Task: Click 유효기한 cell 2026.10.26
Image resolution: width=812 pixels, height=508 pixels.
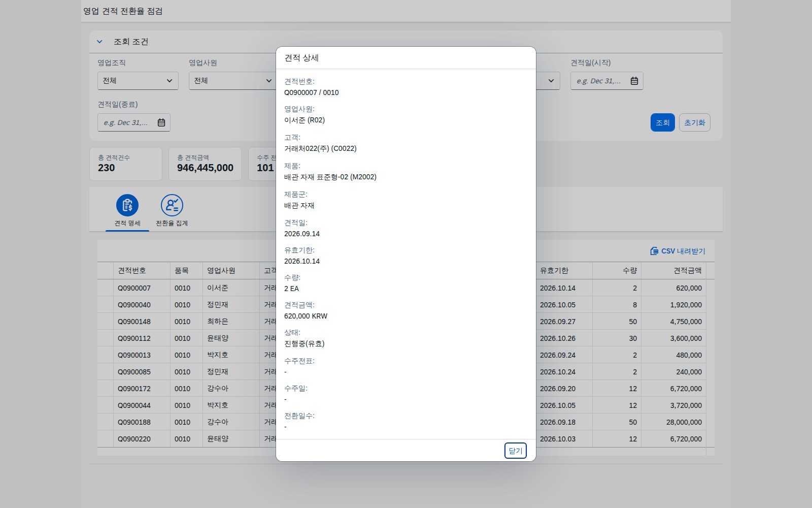Action: [564, 338]
